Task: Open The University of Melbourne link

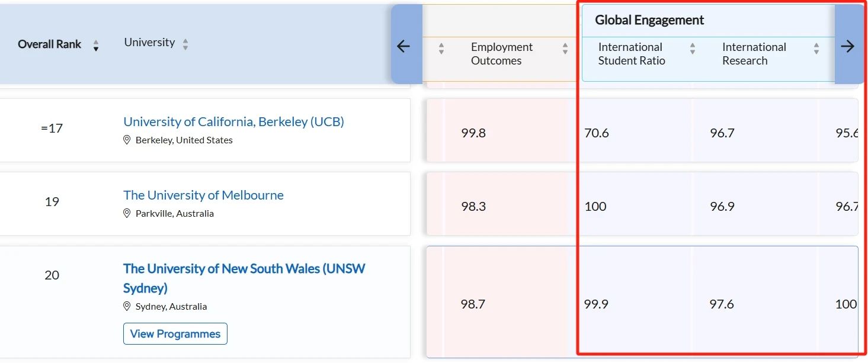Action: [203, 195]
